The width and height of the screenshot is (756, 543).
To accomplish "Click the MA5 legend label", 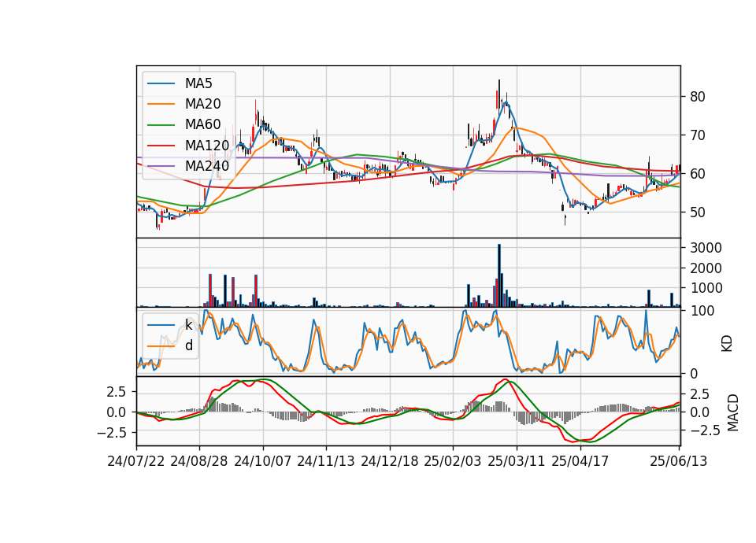I will point(198,83).
